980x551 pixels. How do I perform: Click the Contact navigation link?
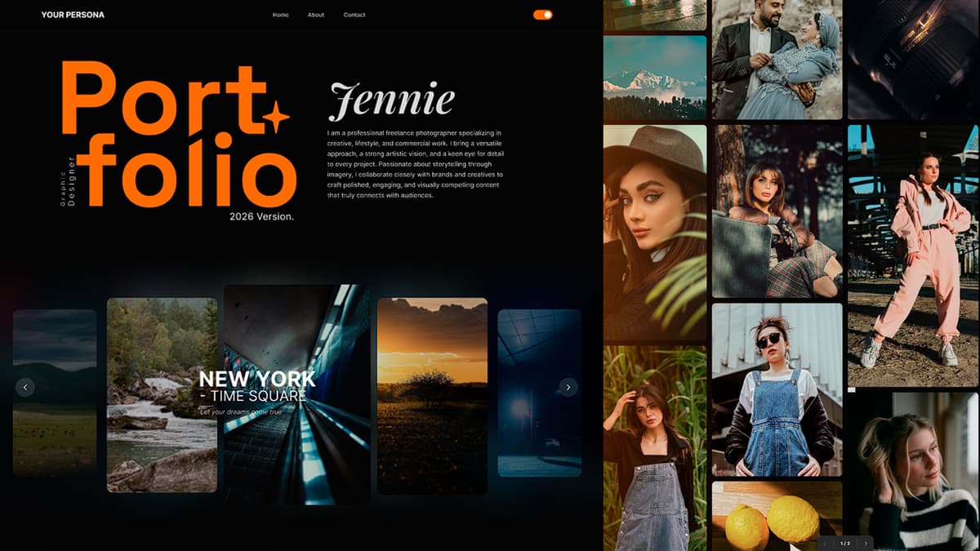[x=354, y=15]
